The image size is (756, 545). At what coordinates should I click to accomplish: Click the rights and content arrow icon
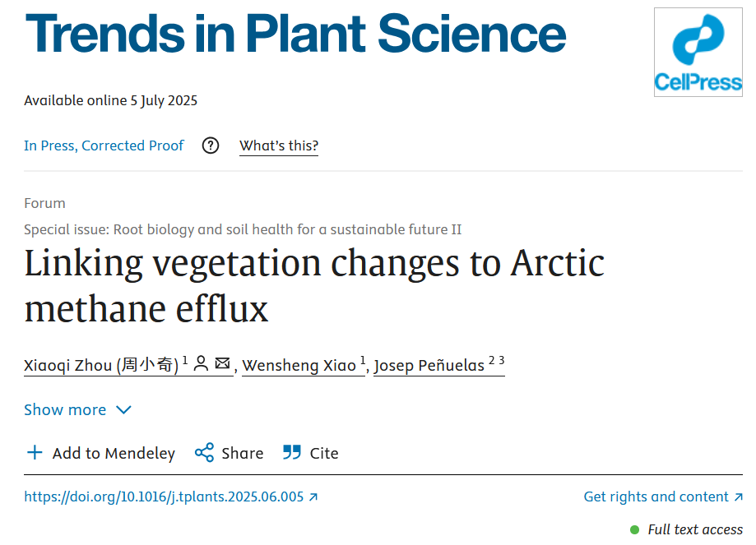point(738,497)
